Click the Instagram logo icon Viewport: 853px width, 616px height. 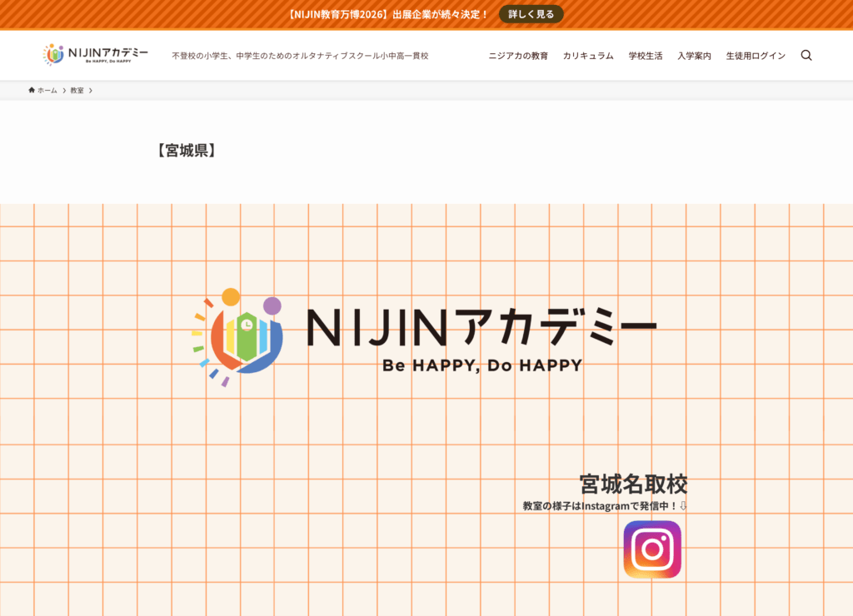click(x=652, y=549)
